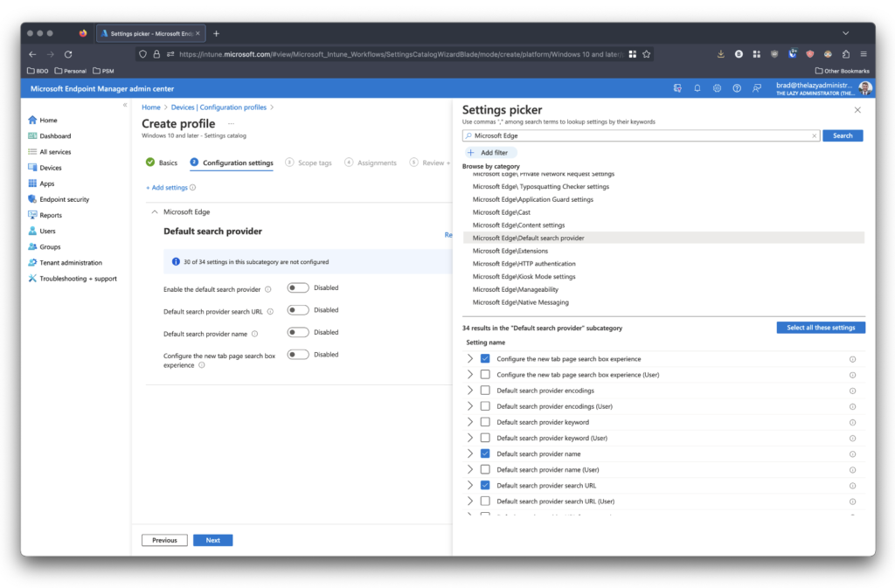Select the Settings picker browser tab
This screenshot has height=588, width=895.
pyautogui.click(x=150, y=34)
